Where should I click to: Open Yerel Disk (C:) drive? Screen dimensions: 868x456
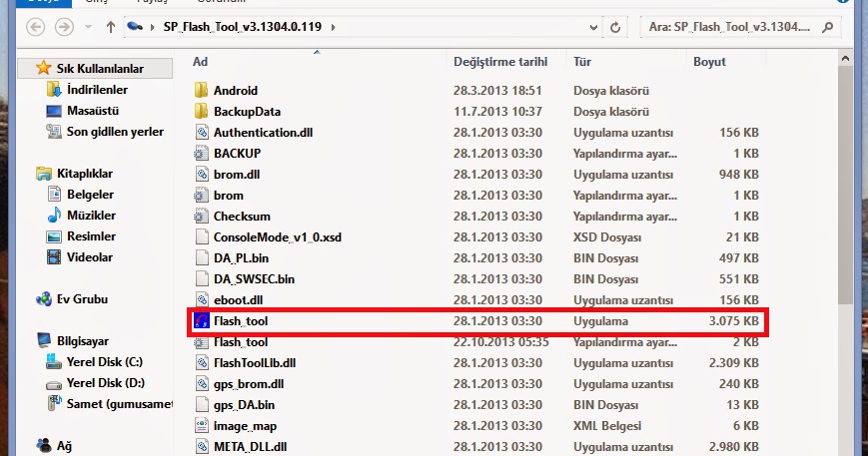(105, 362)
